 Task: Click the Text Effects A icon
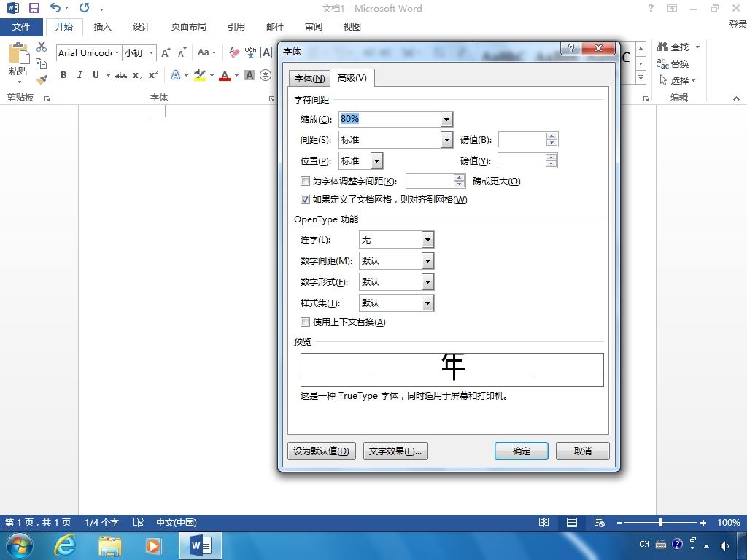coord(176,75)
